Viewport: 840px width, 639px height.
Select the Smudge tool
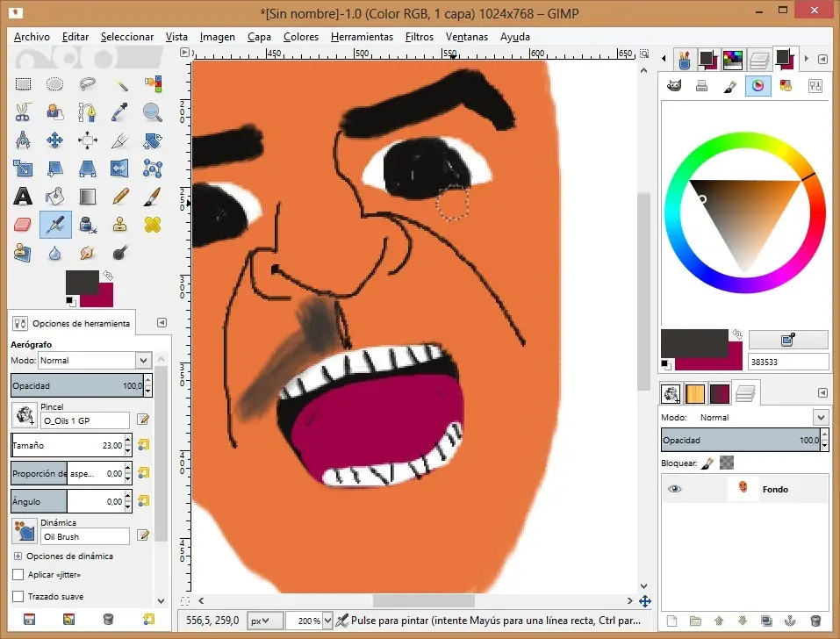(88, 253)
